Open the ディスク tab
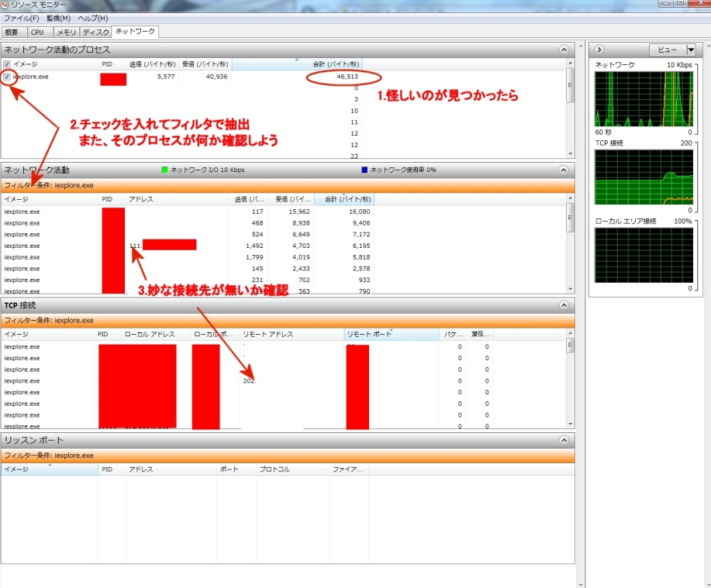 click(96, 32)
